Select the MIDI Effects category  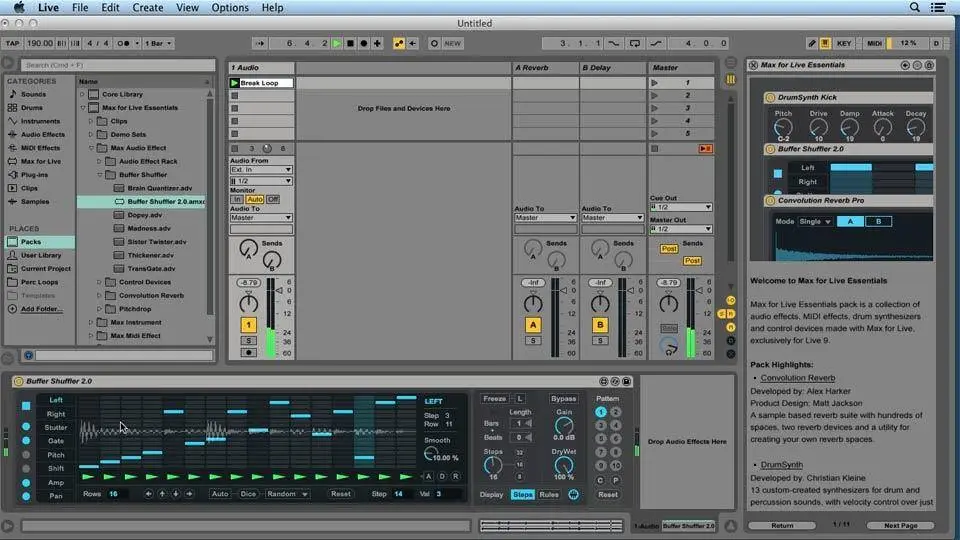coord(40,148)
